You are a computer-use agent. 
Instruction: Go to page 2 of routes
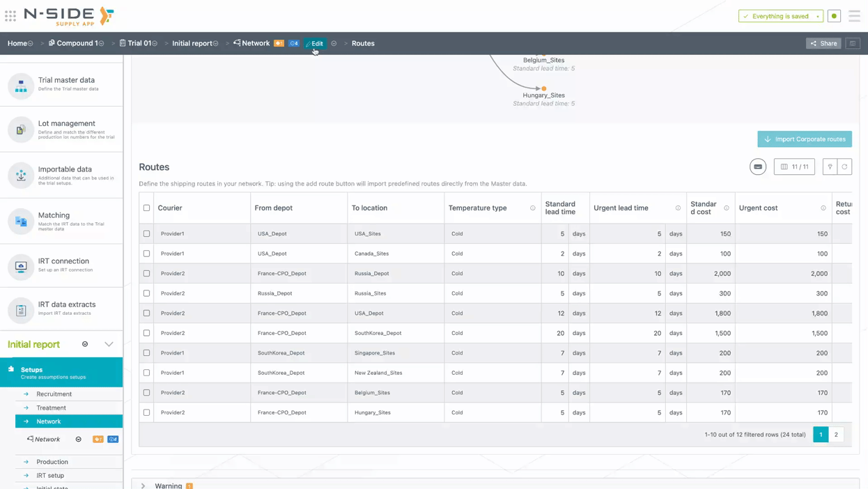pos(836,435)
